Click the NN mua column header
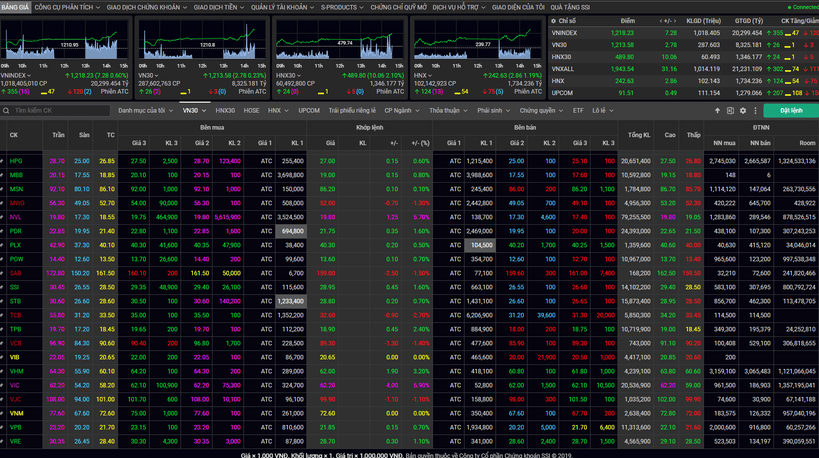 coord(724,143)
